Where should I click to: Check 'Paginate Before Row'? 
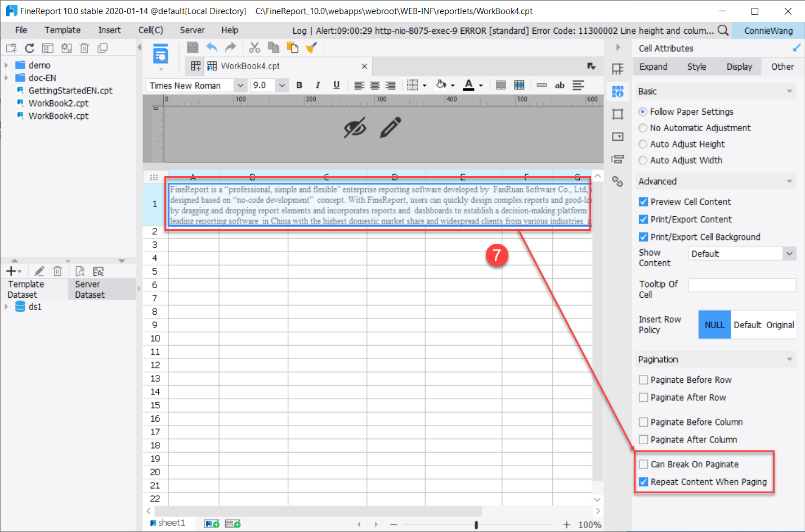pyautogui.click(x=643, y=380)
